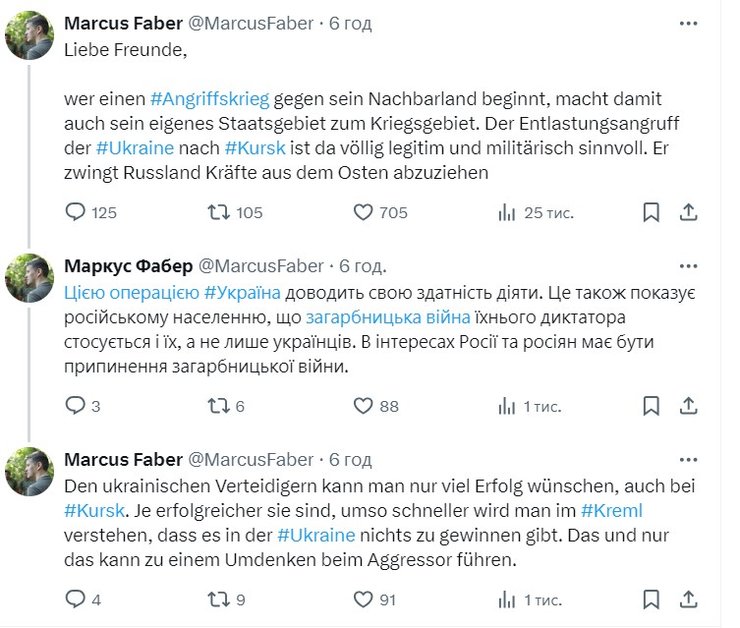Click the #Kreml hashtag
740x628 pixels.
coord(611,510)
